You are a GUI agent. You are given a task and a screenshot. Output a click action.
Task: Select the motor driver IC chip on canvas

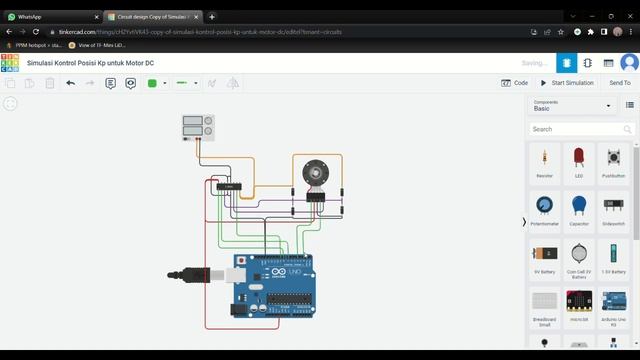tap(229, 187)
